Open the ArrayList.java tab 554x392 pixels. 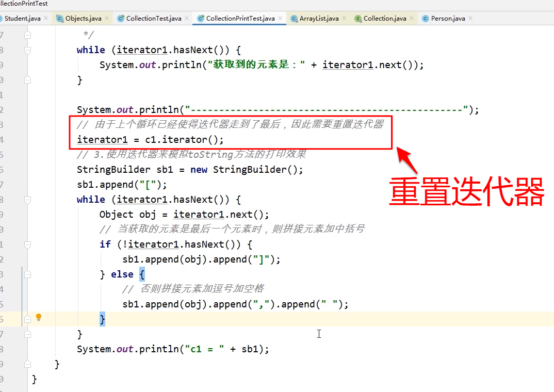pyautogui.click(x=319, y=19)
